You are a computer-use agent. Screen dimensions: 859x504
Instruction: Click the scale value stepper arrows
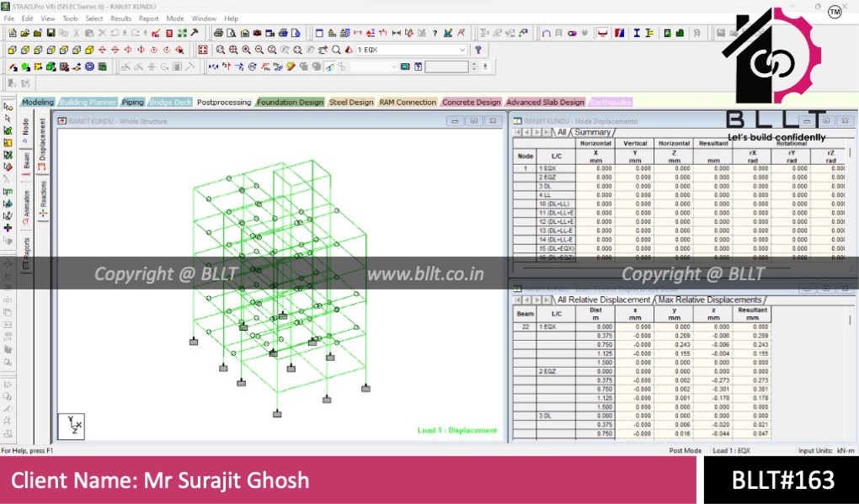[x=474, y=66]
